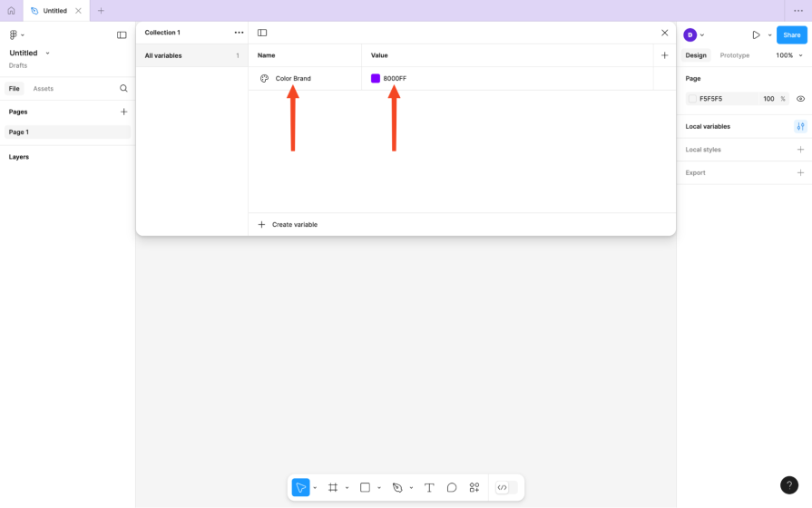This screenshot has height=508, width=812.
Task: Select the Comment tool
Action: click(452, 487)
